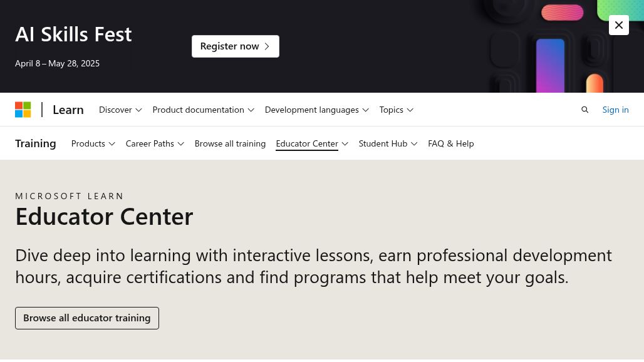Open Browse all training page
Viewport: 644px width, 362px height.
(230, 143)
